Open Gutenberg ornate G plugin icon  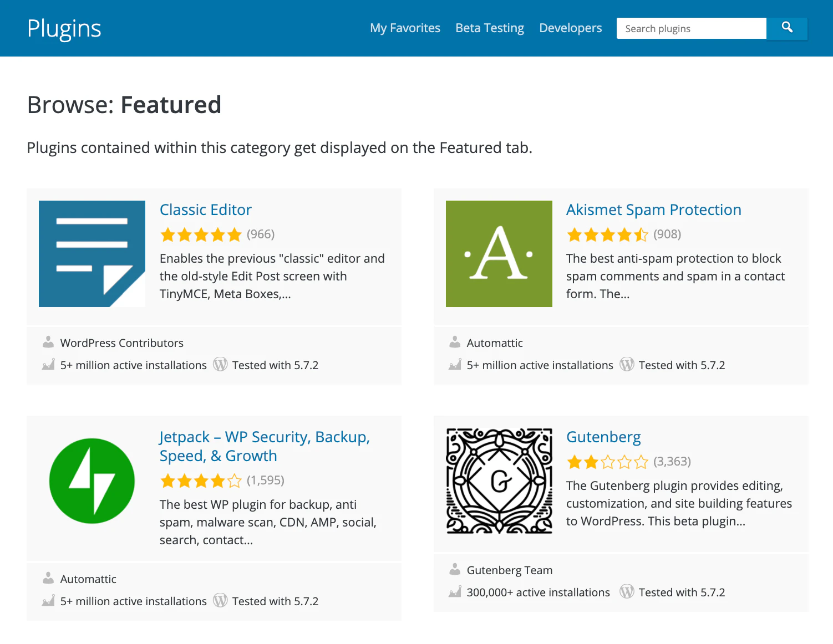pos(499,481)
